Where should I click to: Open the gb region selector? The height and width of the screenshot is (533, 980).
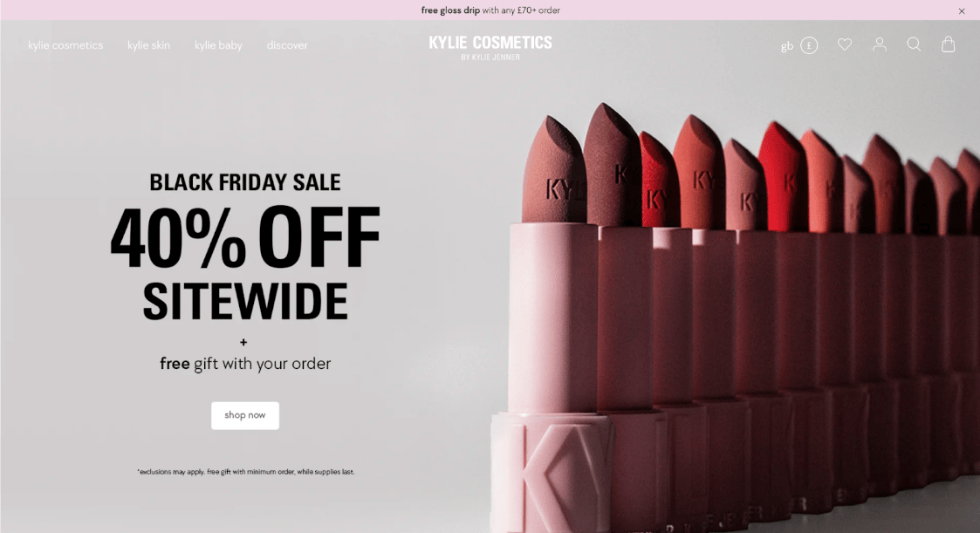click(787, 46)
